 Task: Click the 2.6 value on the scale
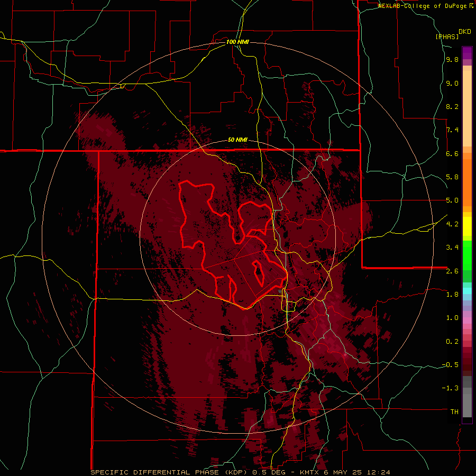coord(452,271)
